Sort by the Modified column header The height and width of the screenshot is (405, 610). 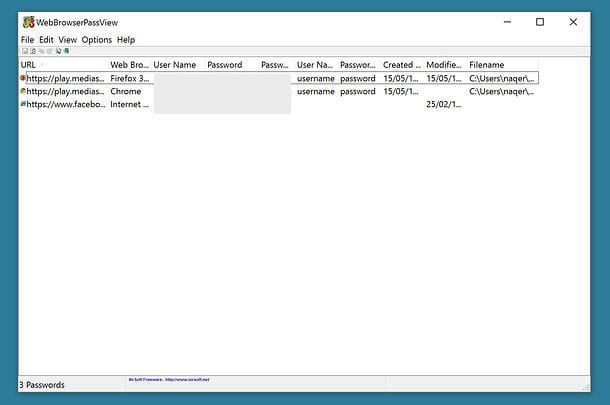pos(445,65)
